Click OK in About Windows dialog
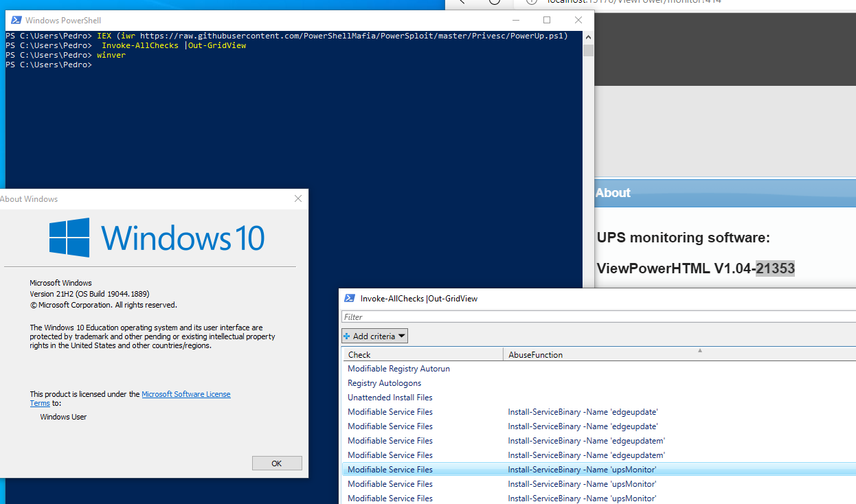 [x=277, y=463]
